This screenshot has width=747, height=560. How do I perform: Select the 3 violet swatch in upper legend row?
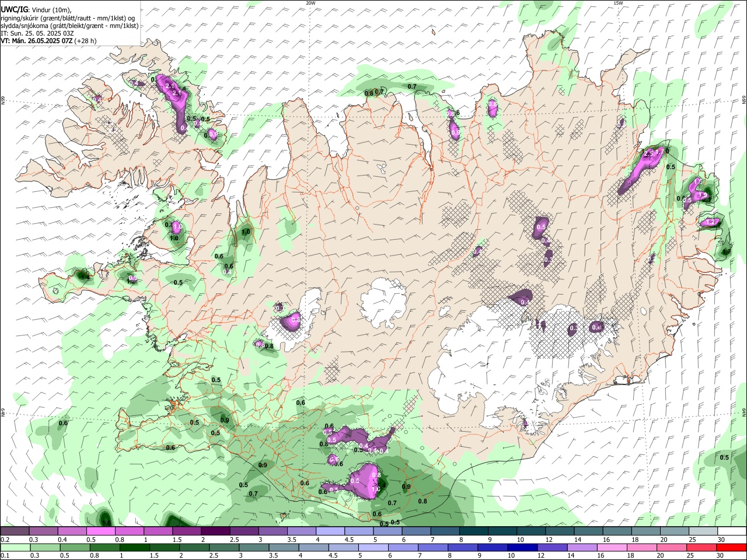273,531
